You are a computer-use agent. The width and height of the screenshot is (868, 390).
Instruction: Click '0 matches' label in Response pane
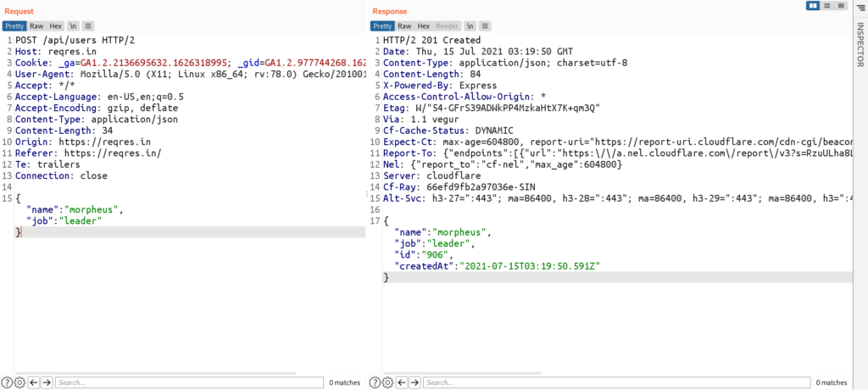click(831, 383)
